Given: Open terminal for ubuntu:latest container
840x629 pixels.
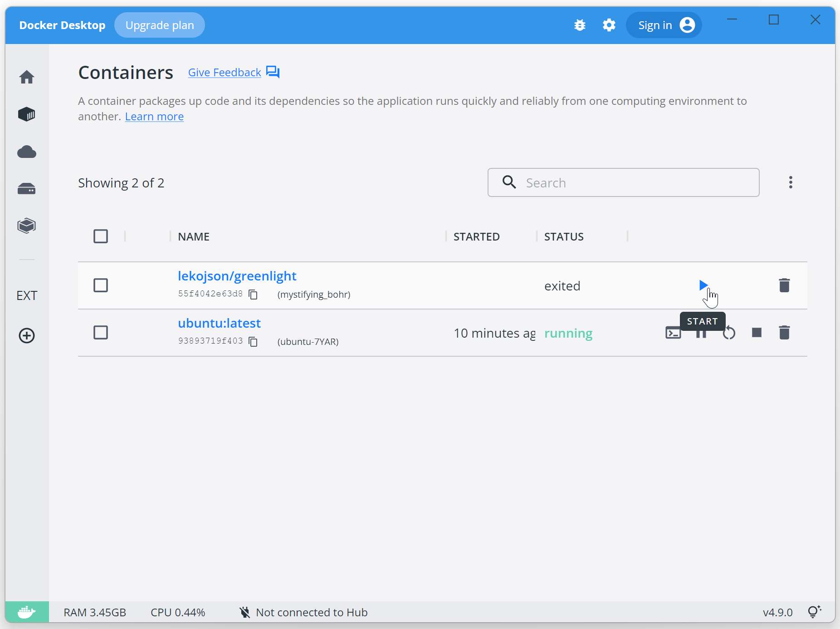Looking at the screenshot, I should coord(673,333).
